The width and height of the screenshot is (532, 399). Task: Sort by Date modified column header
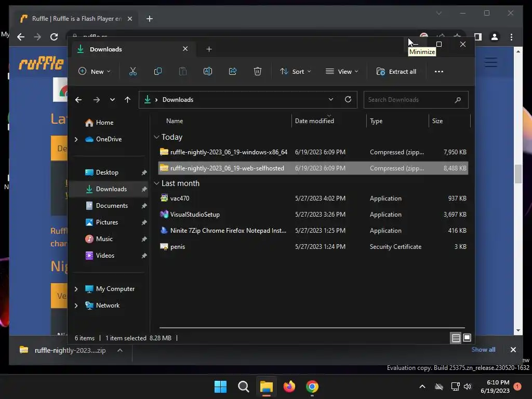coord(314,121)
